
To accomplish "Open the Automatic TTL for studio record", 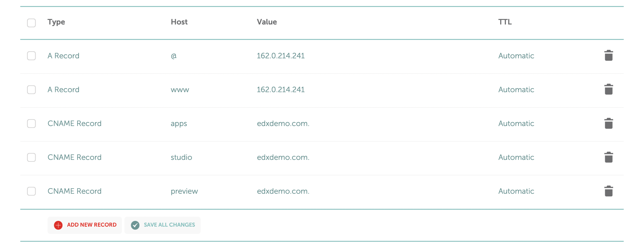I will coord(516,157).
